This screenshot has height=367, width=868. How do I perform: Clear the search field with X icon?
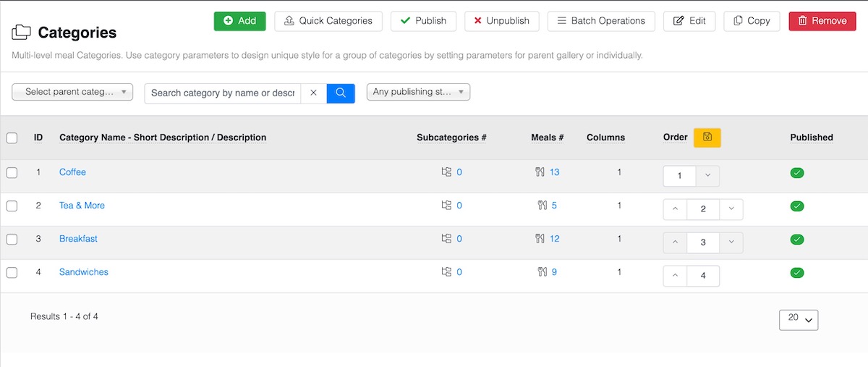(313, 93)
